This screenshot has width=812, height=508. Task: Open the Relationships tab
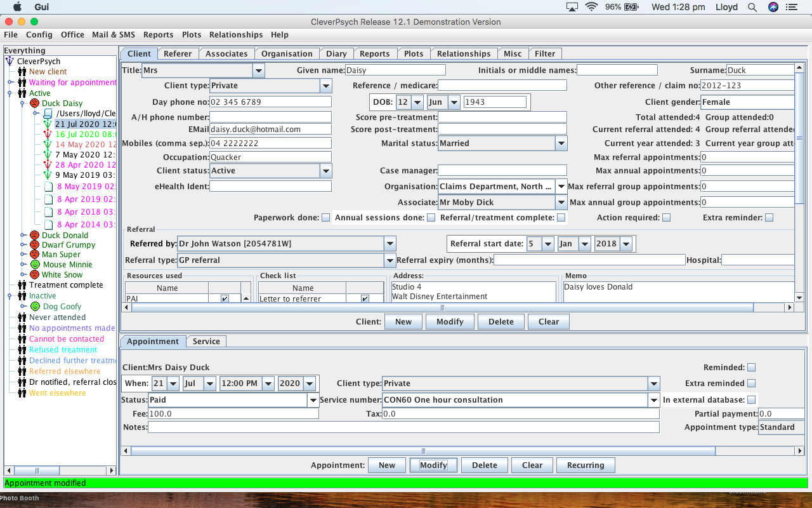(464, 53)
